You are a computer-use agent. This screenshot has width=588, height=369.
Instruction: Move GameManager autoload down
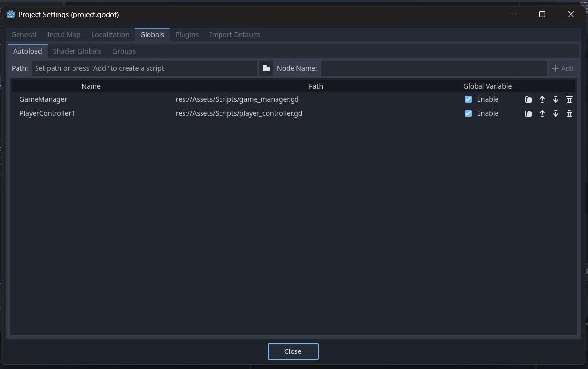(555, 99)
